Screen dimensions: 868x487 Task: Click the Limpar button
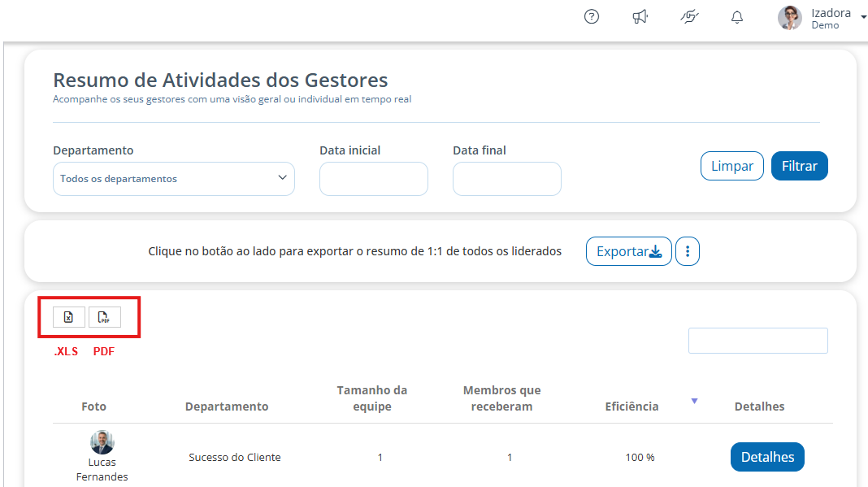[731, 166]
